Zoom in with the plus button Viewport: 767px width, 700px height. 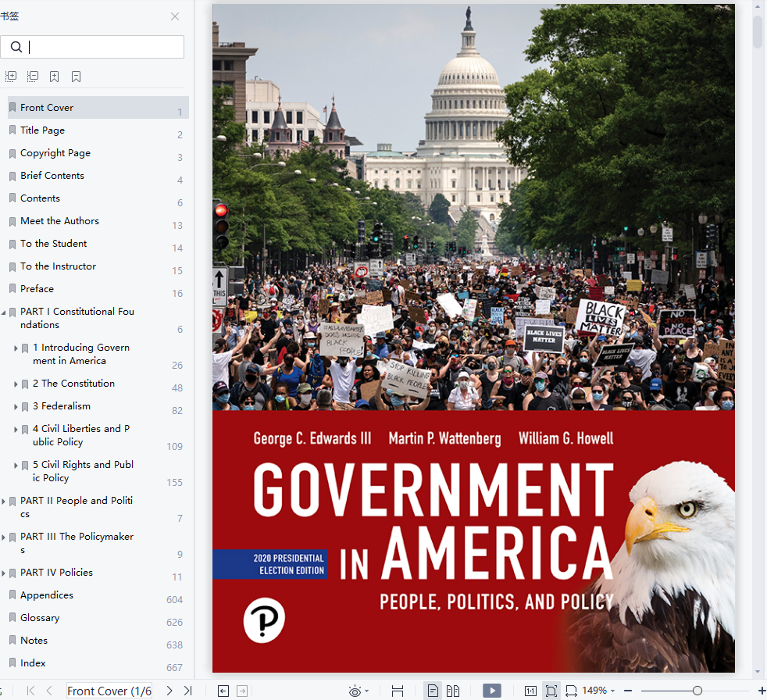[x=762, y=691]
